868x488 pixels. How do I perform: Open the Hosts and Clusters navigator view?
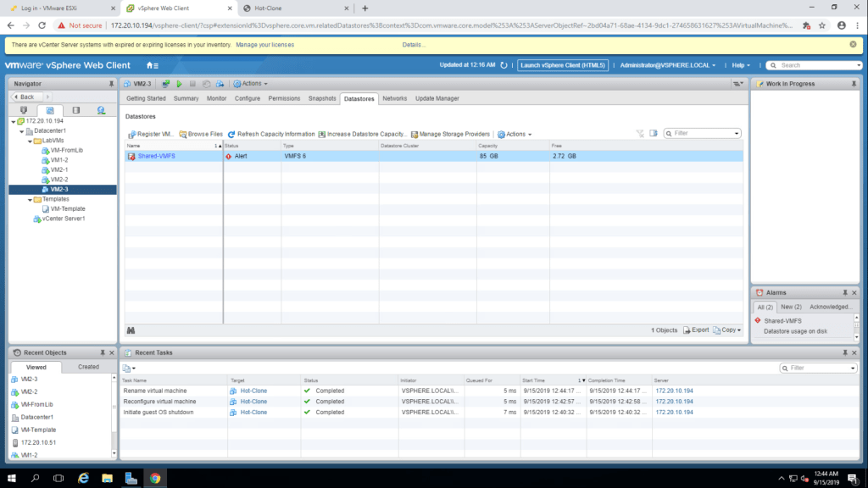[x=24, y=110]
